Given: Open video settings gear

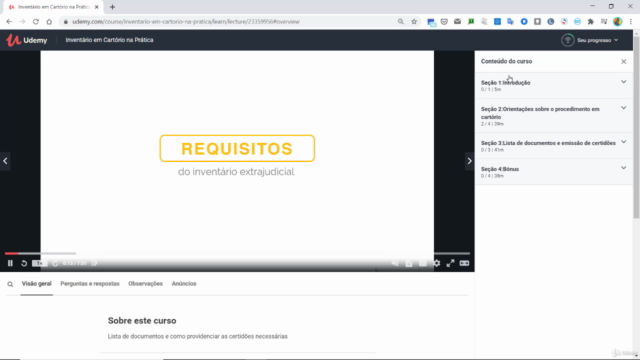Looking at the screenshot, I should (x=437, y=263).
